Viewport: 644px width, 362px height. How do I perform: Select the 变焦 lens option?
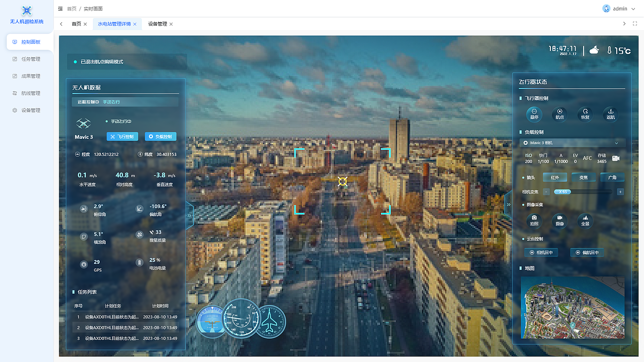pos(584,177)
